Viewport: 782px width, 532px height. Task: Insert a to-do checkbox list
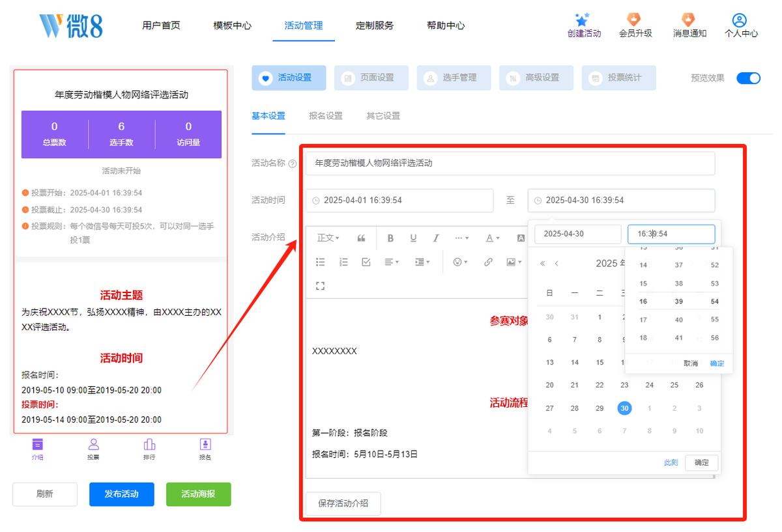366,262
